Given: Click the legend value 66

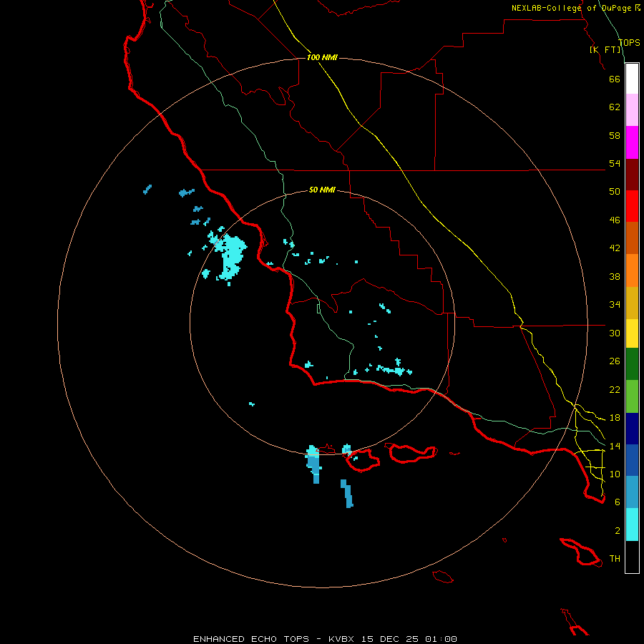Looking at the screenshot, I should (x=615, y=79).
